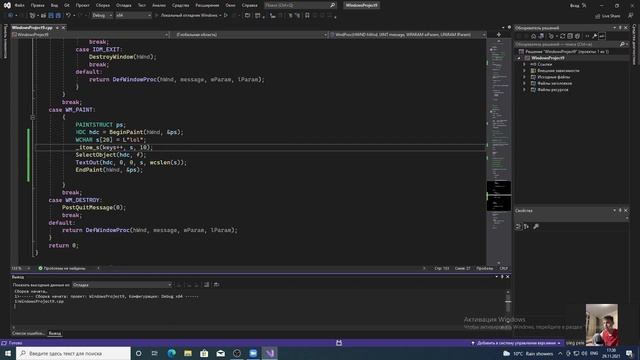
Task: Click Collapse All icon in Solution Explorer
Action: [570, 36]
